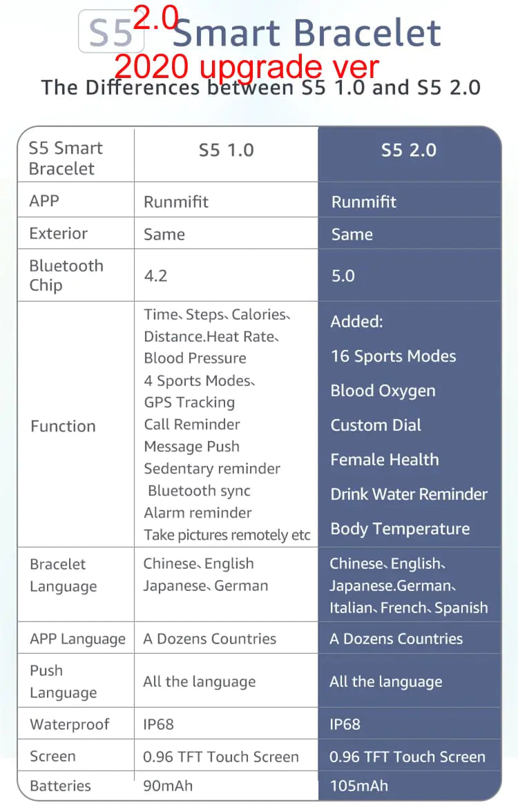Click "GPS Tracking" in the S5 1.0 column
Screen dimensions: 518x812
coord(189,403)
